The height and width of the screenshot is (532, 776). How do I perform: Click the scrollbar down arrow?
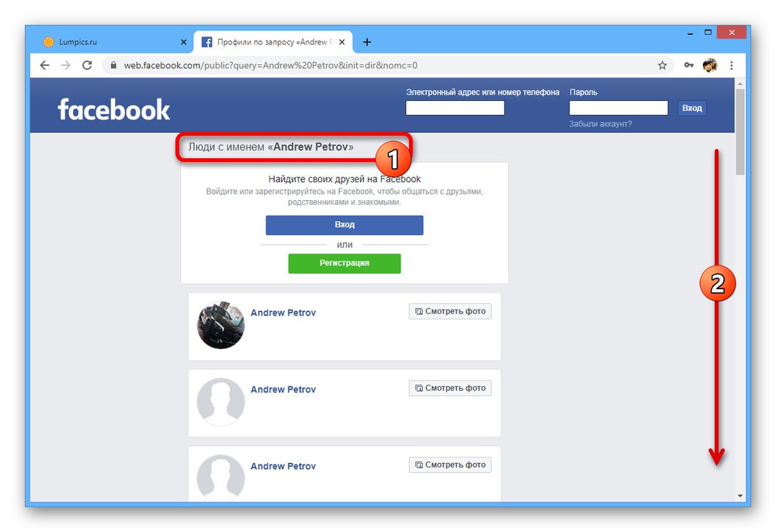740,496
